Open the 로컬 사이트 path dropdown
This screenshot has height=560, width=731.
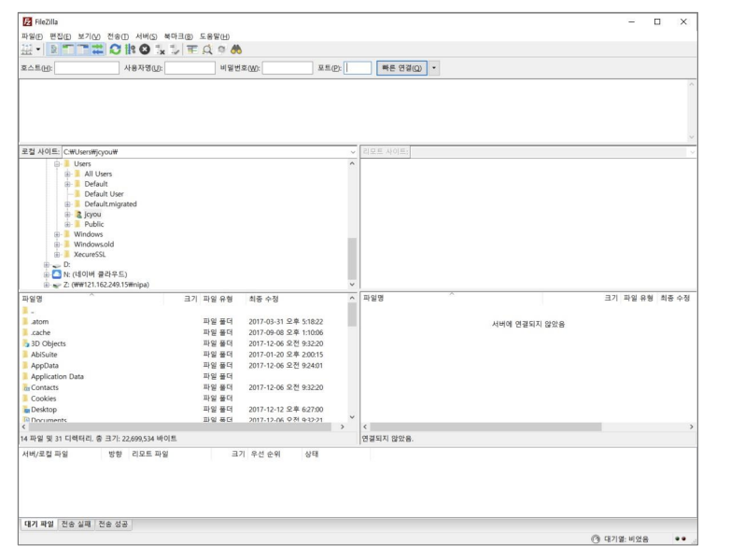353,152
